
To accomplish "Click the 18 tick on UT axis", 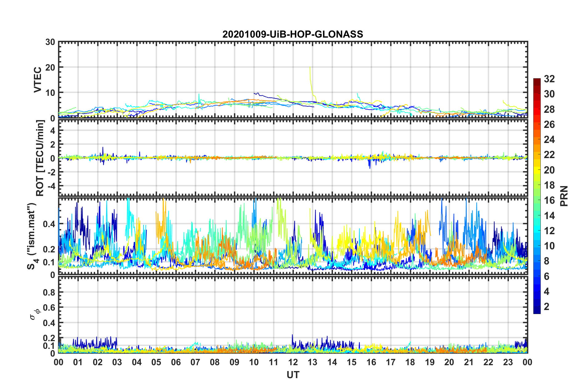I will [x=410, y=362].
